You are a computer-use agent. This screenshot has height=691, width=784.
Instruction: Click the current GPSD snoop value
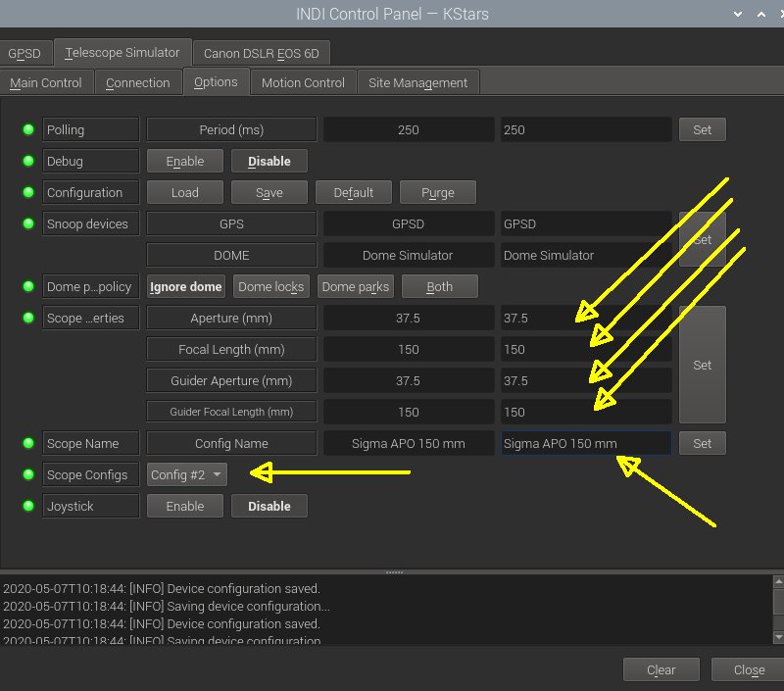[x=409, y=223]
